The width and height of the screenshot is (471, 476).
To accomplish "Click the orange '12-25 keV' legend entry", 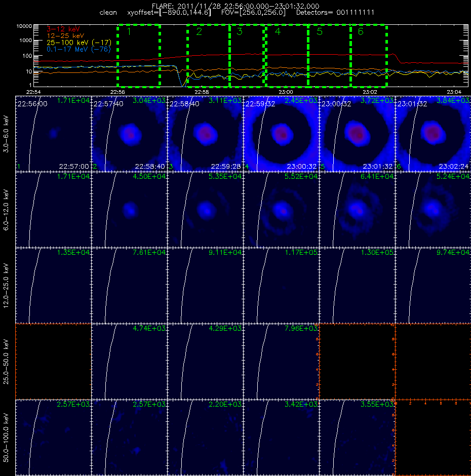I will coord(65,36).
